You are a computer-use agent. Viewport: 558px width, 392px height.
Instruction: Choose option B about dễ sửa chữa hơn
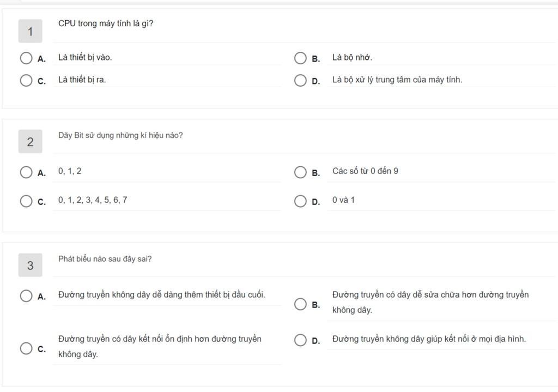pos(300,304)
